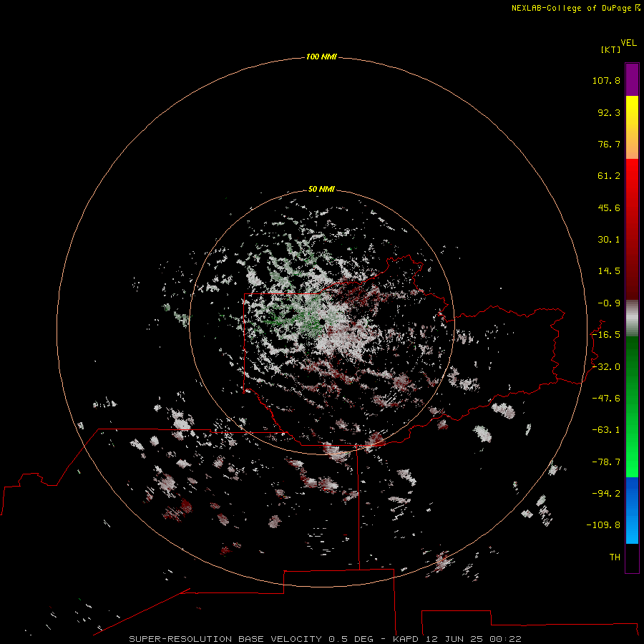
Task: Click the 45.6 velocity scale value
Action: 609,208
